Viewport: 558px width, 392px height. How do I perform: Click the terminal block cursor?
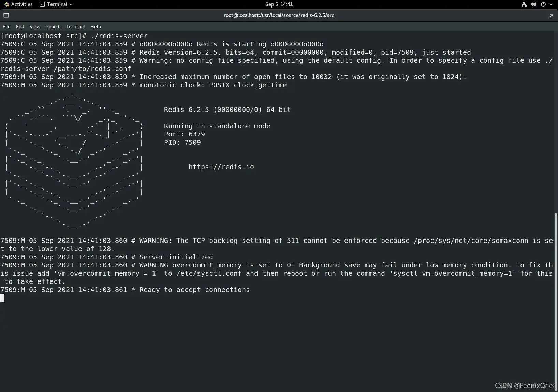coord(2,298)
